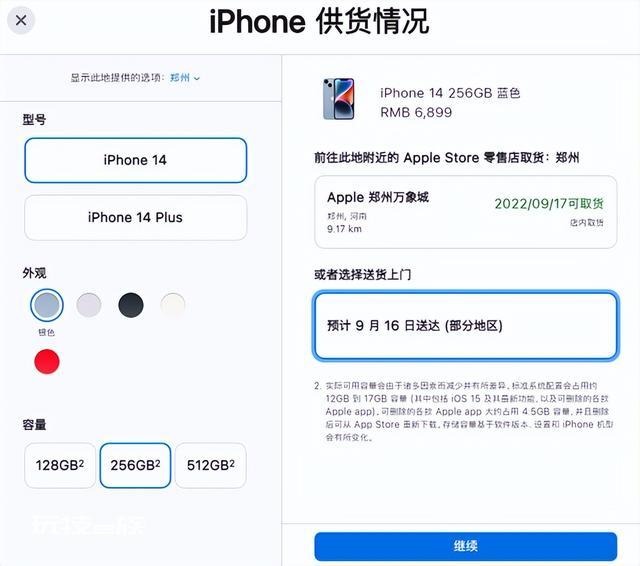This screenshot has height=566, width=640.
Task: Pick the purple color swatch
Action: [89, 305]
